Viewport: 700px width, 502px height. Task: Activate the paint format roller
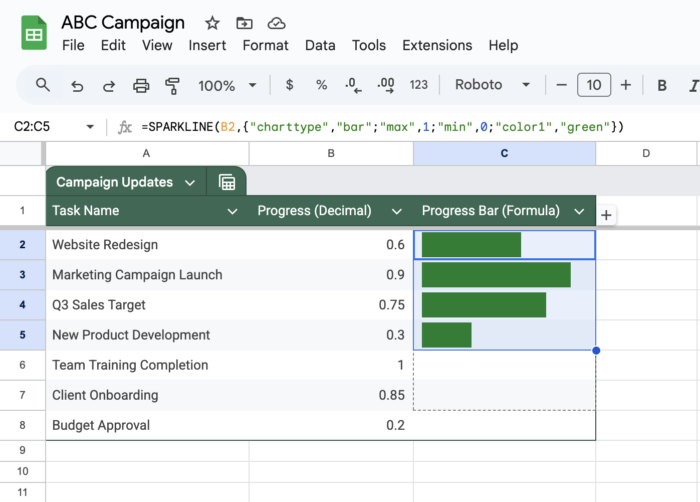click(x=172, y=85)
